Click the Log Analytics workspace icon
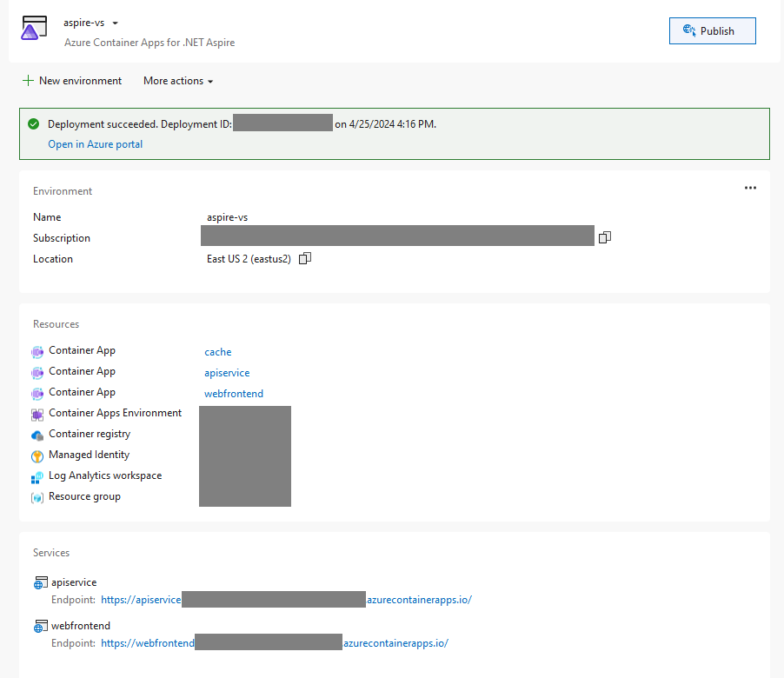The width and height of the screenshot is (784, 678). pos(37,475)
